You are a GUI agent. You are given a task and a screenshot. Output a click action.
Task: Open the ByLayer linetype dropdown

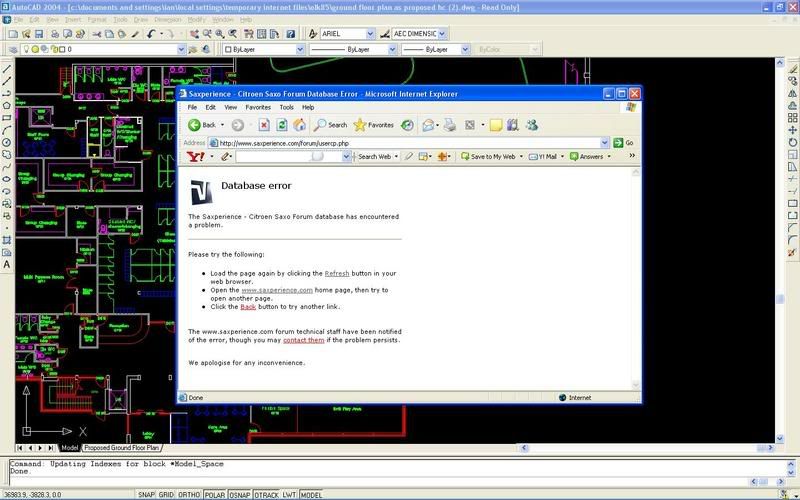(392, 49)
